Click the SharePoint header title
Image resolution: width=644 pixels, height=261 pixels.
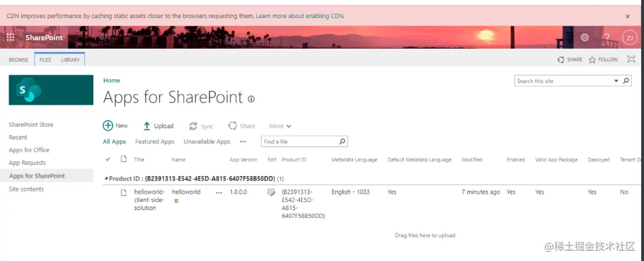point(44,37)
